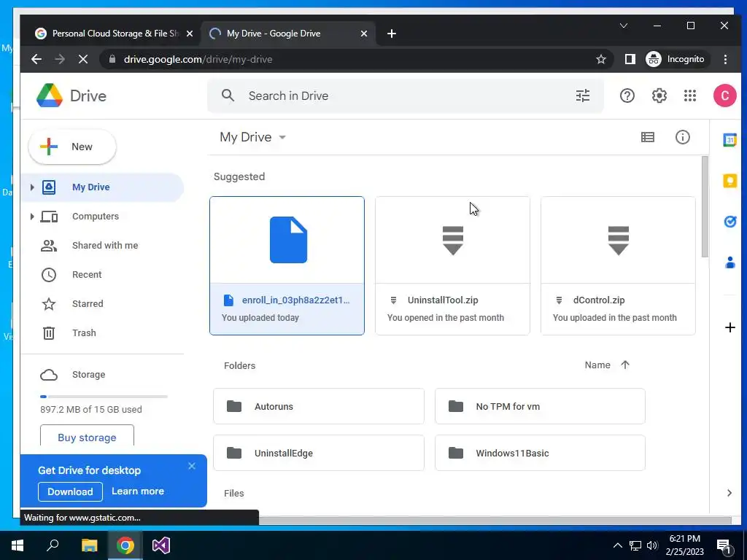Click Get add-ons plus icon
The width and height of the screenshot is (747, 560).
coord(729,327)
